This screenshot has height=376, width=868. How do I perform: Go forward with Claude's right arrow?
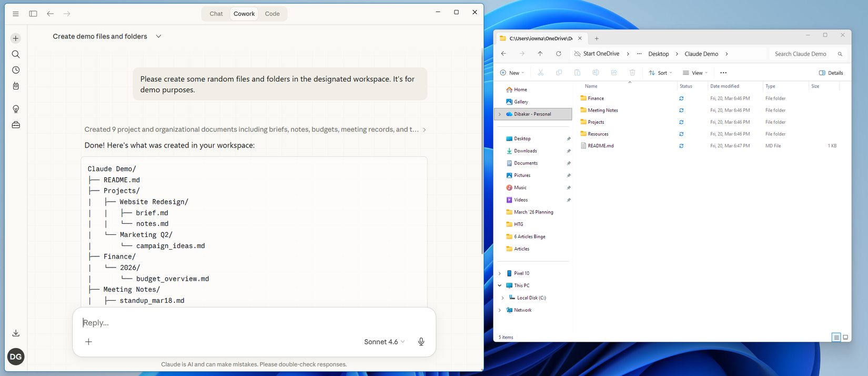tap(67, 14)
